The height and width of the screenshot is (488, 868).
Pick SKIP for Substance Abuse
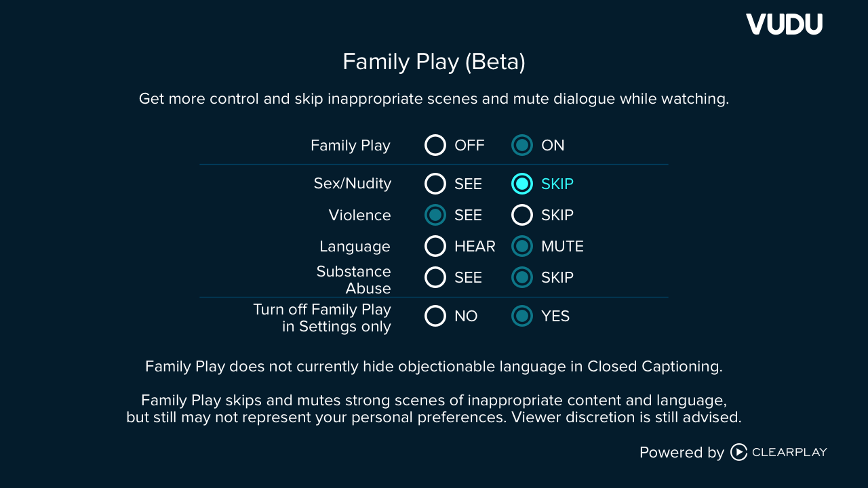pos(522,277)
